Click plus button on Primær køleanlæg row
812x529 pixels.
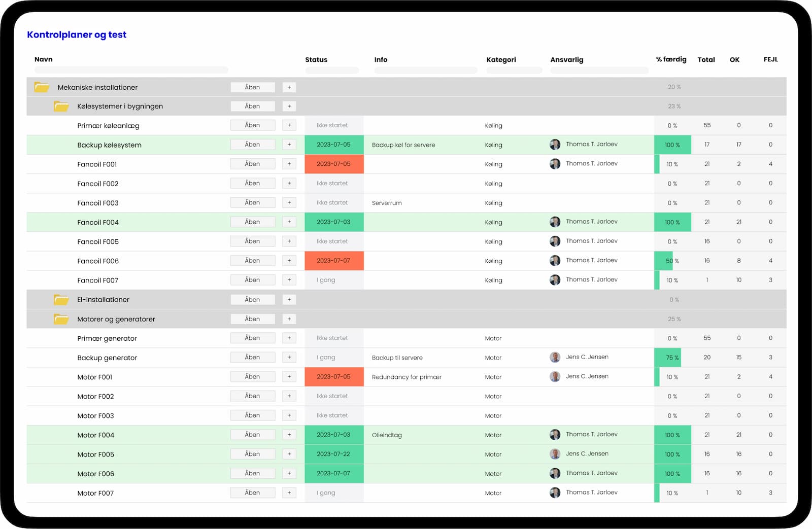tap(289, 125)
